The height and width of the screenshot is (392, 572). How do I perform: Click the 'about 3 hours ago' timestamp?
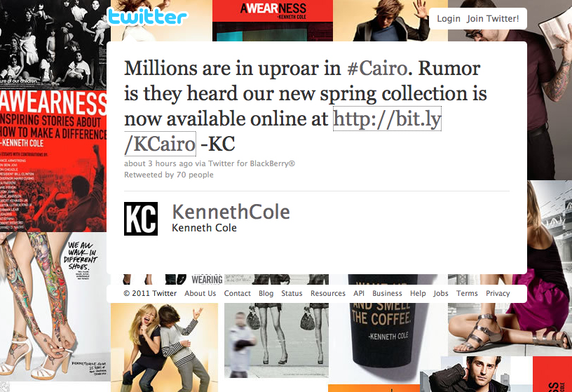click(x=158, y=163)
